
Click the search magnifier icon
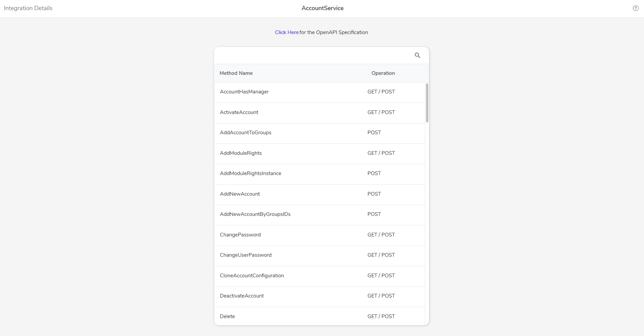click(417, 55)
